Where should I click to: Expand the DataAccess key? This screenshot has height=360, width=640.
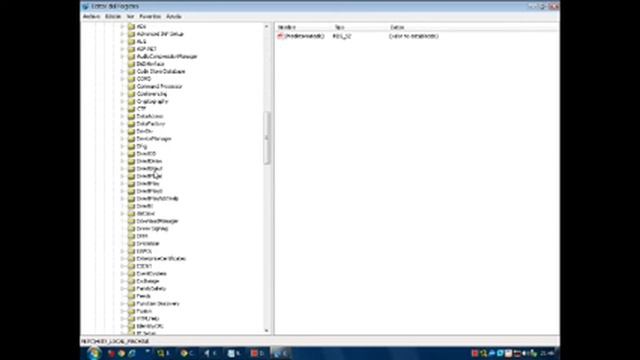coord(122,116)
